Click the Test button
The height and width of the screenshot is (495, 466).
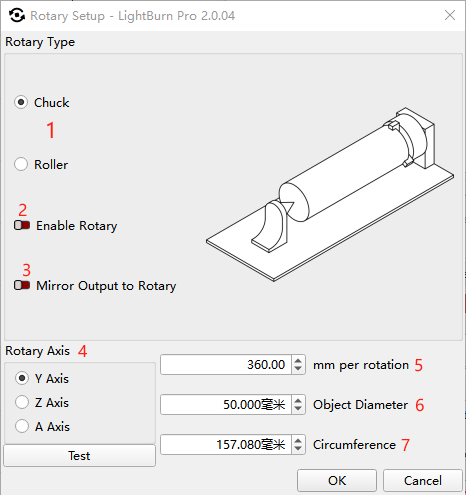tap(79, 456)
